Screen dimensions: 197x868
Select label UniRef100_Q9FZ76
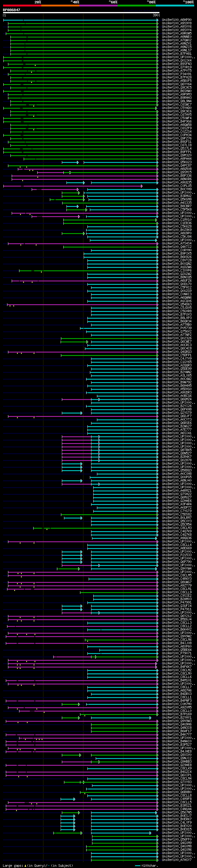[177, 139]
